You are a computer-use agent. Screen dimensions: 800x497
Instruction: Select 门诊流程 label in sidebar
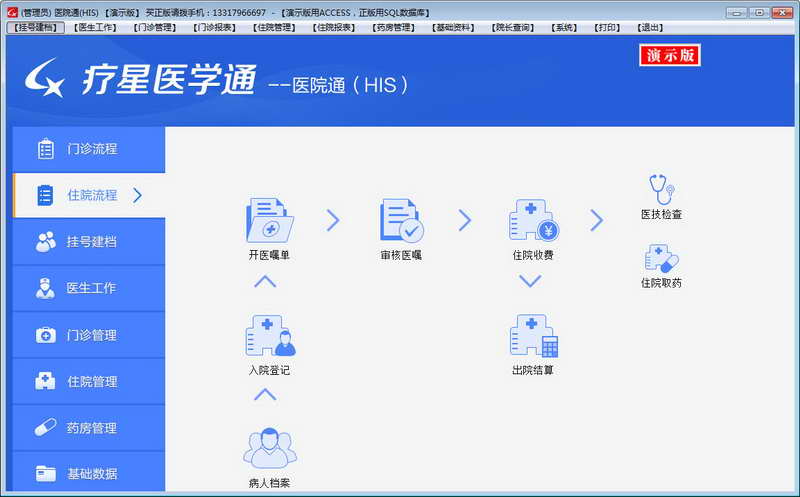coord(92,149)
